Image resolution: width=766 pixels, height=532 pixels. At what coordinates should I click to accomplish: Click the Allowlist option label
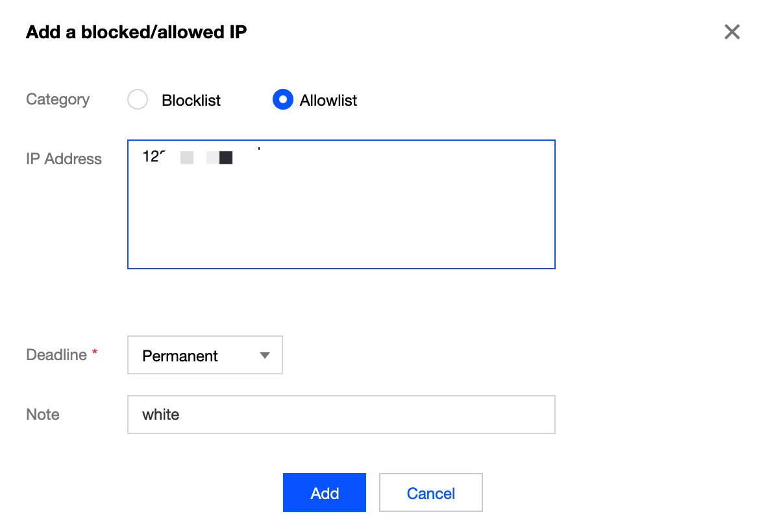pyautogui.click(x=328, y=101)
